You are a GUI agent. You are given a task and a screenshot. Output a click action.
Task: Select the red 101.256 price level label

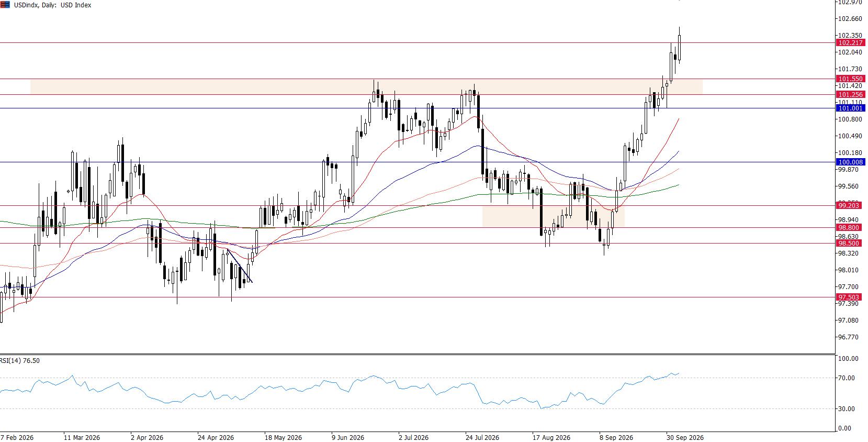[x=850, y=95]
